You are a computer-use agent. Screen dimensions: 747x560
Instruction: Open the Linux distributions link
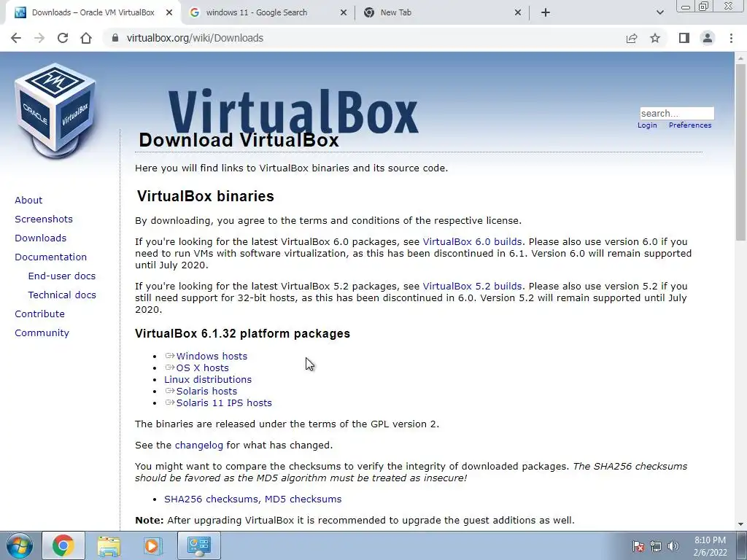tap(208, 379)
